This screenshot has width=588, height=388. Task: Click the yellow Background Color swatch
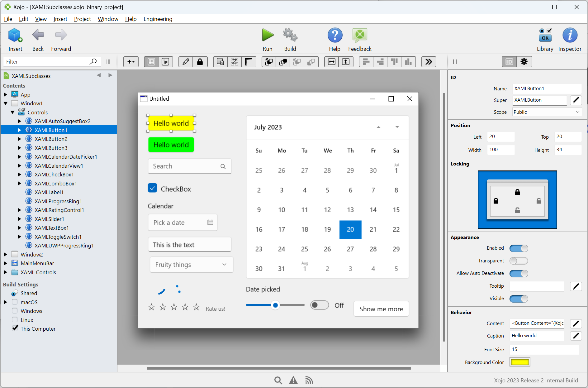tap(519, 362)
